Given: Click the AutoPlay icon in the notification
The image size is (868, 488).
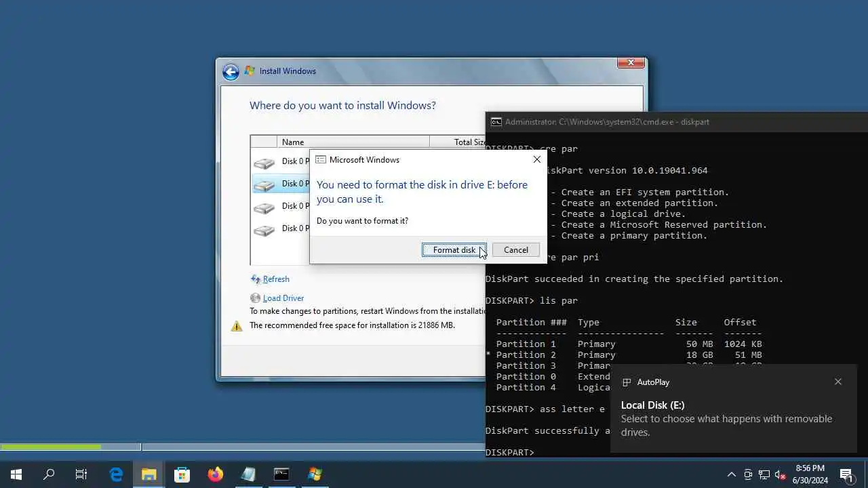Looking at the screenshot, I should point(627,382).
